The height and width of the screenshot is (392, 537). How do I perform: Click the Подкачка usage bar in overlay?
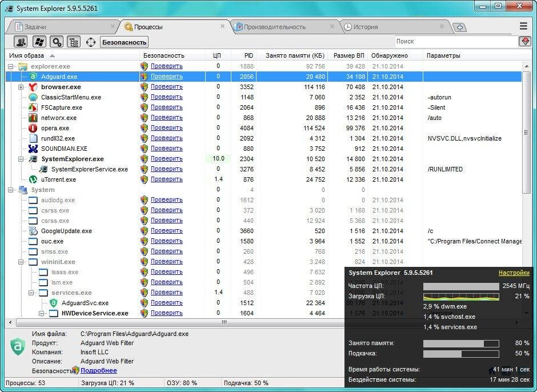pyautogui.click(x=461, y=354)
